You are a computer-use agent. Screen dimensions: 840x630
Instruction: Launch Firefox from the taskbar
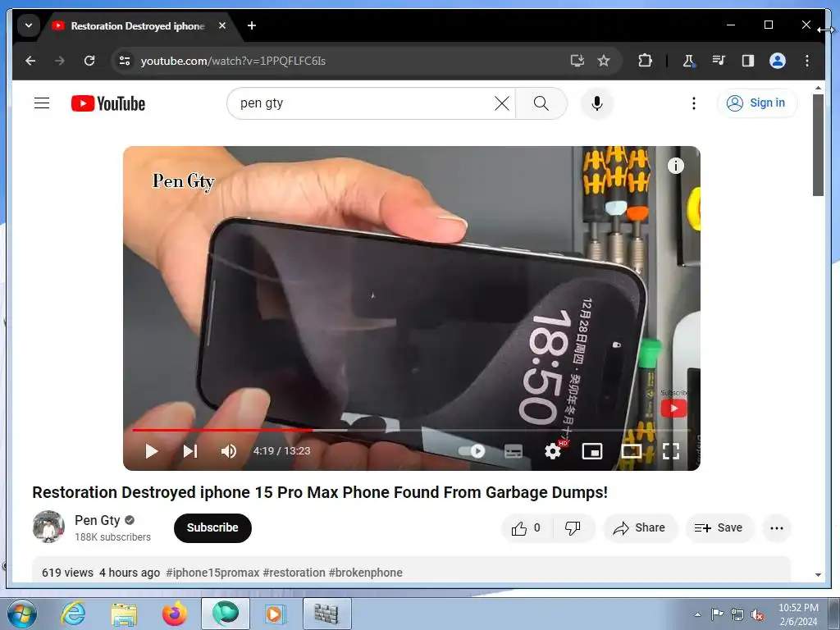(175, 614)
